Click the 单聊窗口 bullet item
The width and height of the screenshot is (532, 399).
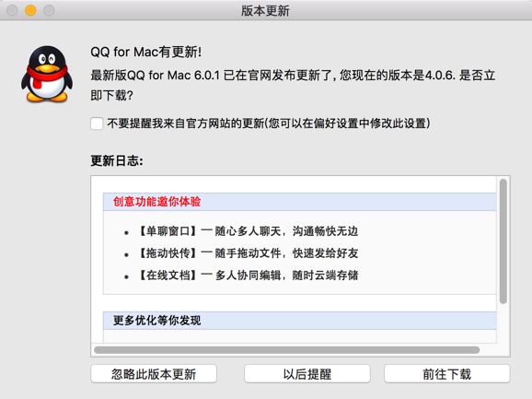click(248, 231)
